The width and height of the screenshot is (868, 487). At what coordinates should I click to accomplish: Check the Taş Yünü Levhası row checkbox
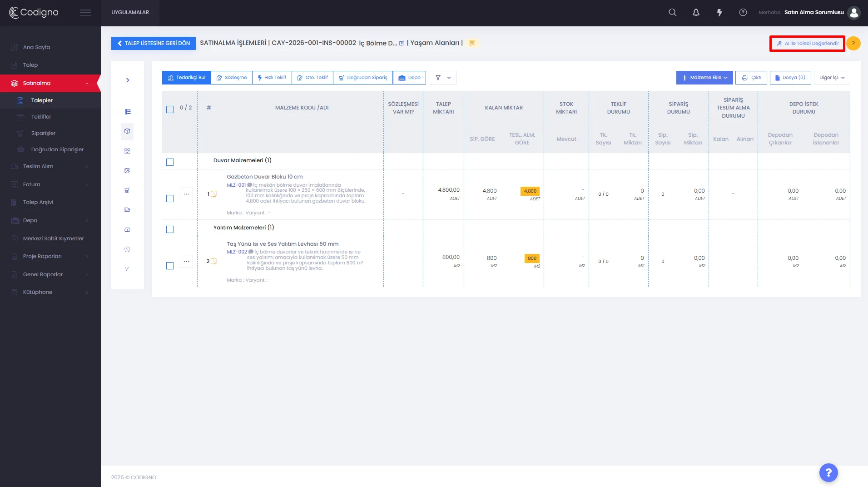[170, 266]
